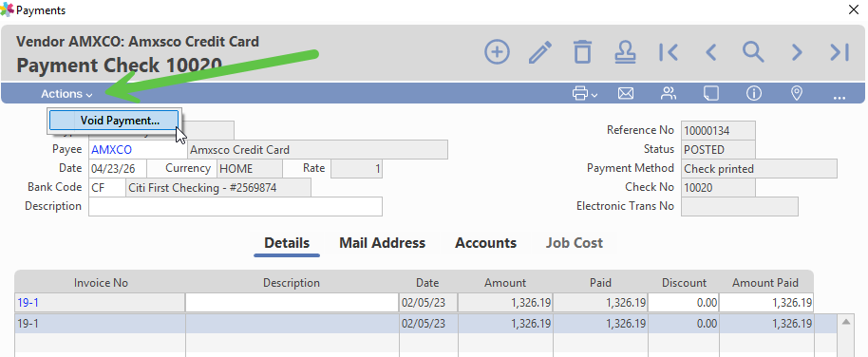Viewport: 868px width, 357px height.
Task: Click the Electronic Trans No field
Action: [x=740, y=206]
